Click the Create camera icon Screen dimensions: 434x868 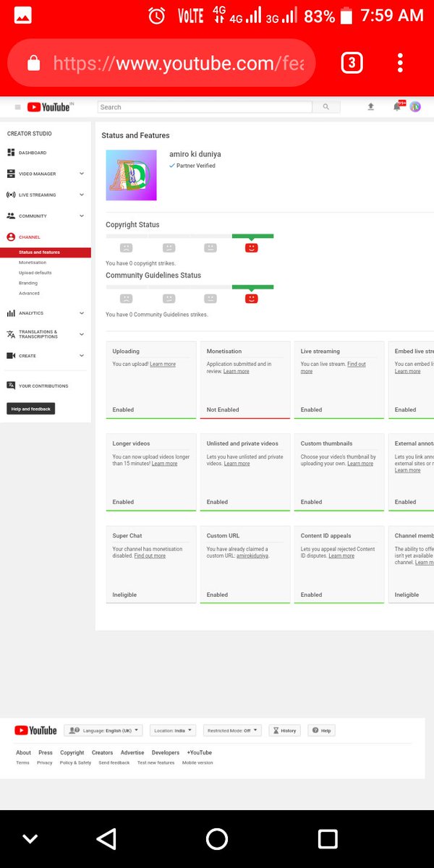(x=11, y=356)
